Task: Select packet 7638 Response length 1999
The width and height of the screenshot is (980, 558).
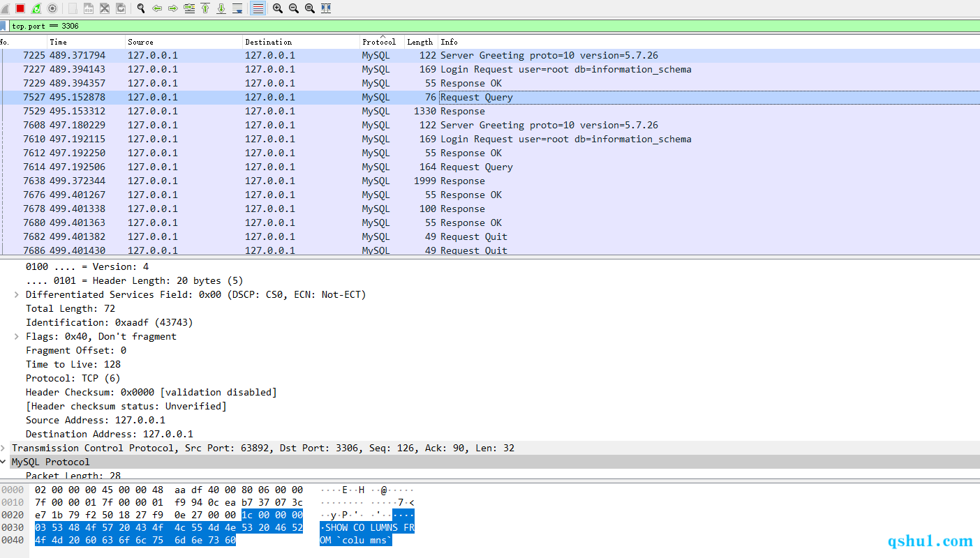Action: [x=490, y=181]
